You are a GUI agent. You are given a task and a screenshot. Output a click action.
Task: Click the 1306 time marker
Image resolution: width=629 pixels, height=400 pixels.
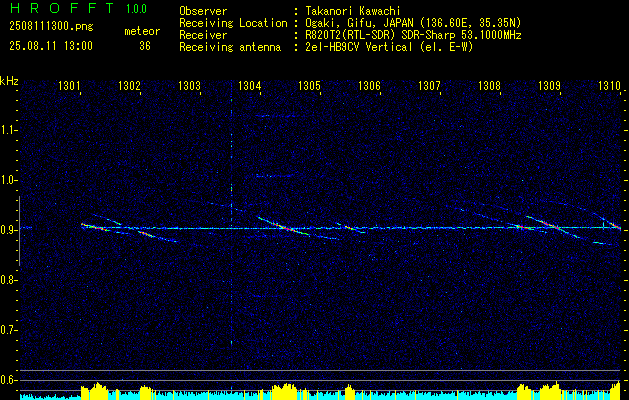point(369,85)
